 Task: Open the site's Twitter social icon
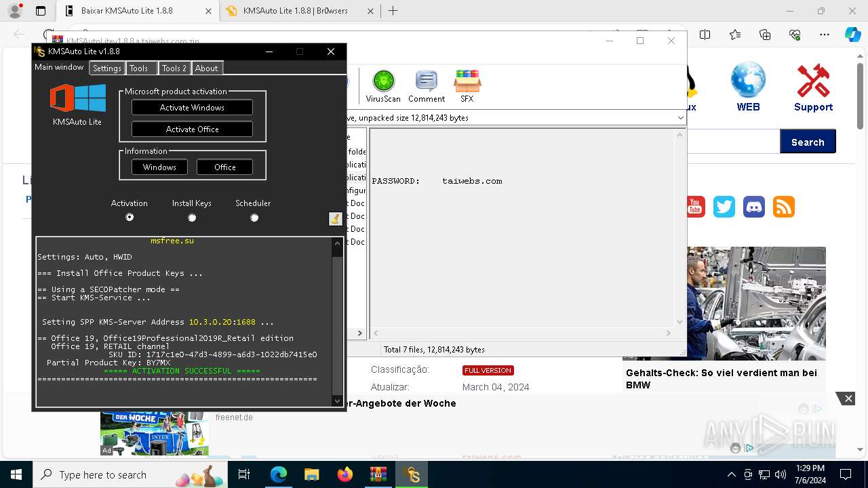pos(724,206)
